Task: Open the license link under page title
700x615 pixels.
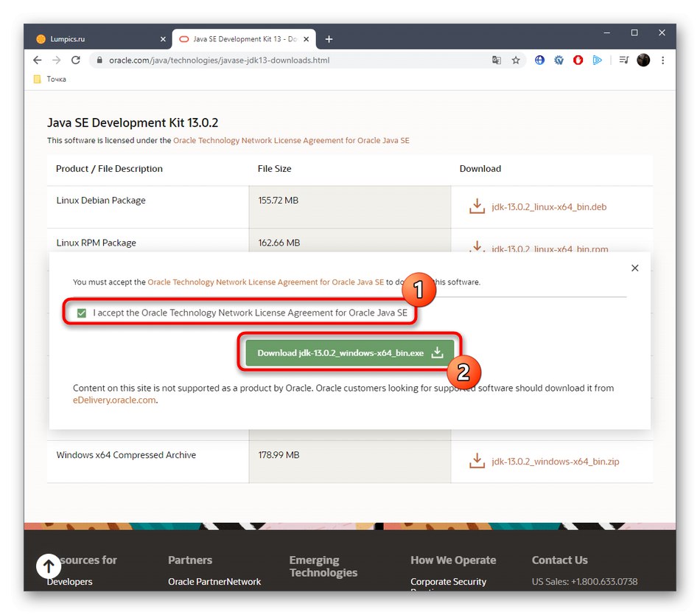Action: [291, 140]
